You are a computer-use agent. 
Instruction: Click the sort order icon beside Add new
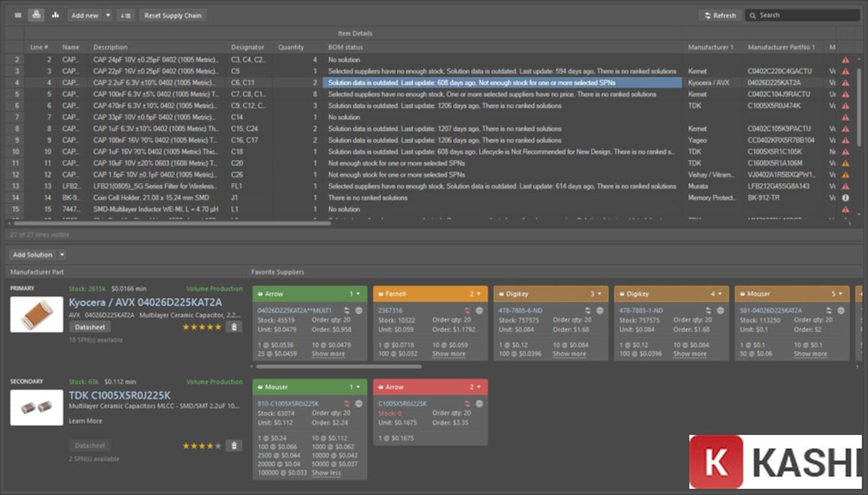126,15
